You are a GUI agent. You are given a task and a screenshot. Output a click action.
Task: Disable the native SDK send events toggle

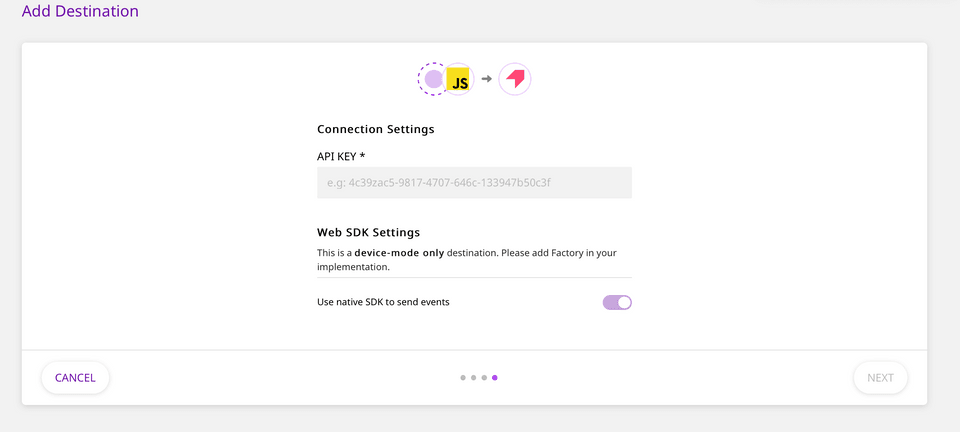617,302
